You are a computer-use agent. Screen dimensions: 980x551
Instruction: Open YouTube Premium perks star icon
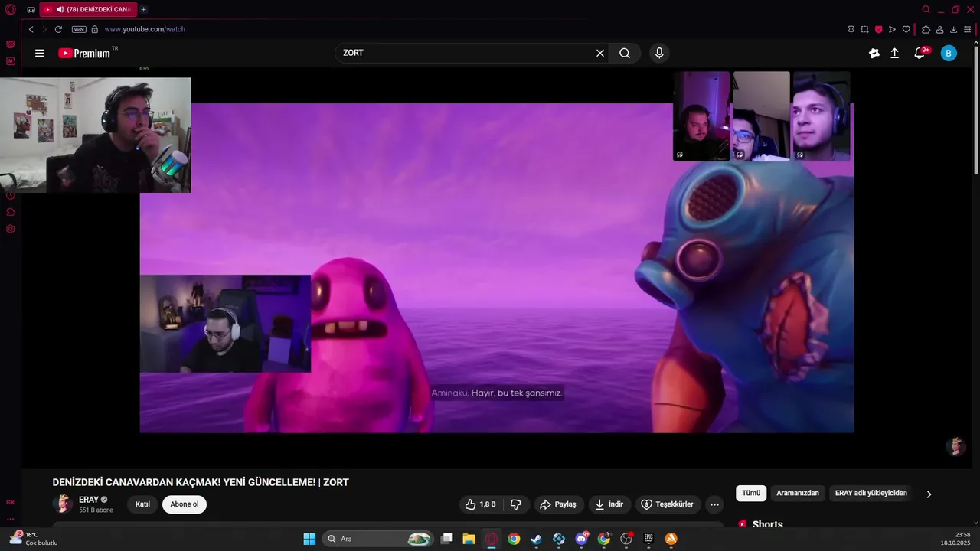[x=874, y=53]
